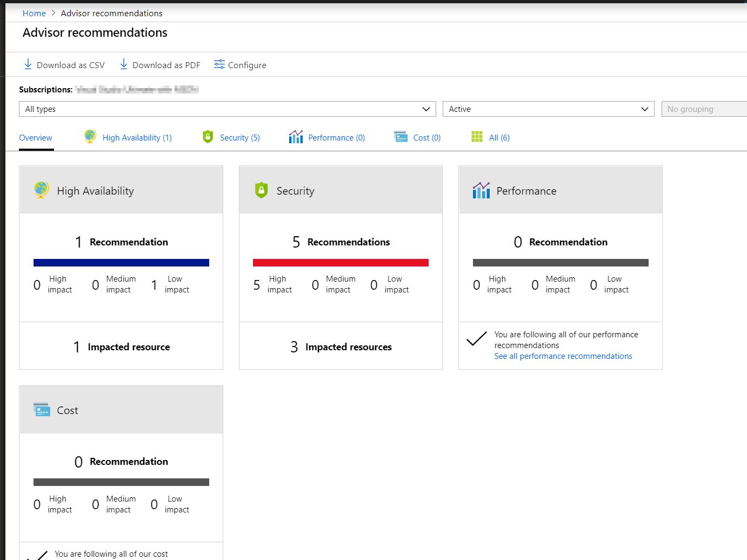The image size is (747, 560).
Task: Click the blurred subscription name
Action: 137,89
